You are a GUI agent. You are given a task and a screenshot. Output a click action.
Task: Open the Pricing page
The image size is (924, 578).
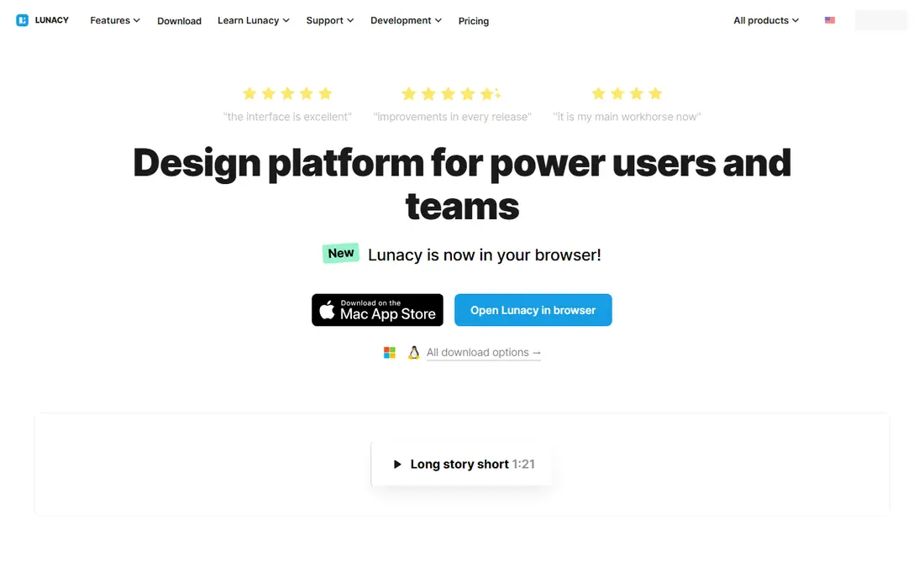(x=474, y=21)
